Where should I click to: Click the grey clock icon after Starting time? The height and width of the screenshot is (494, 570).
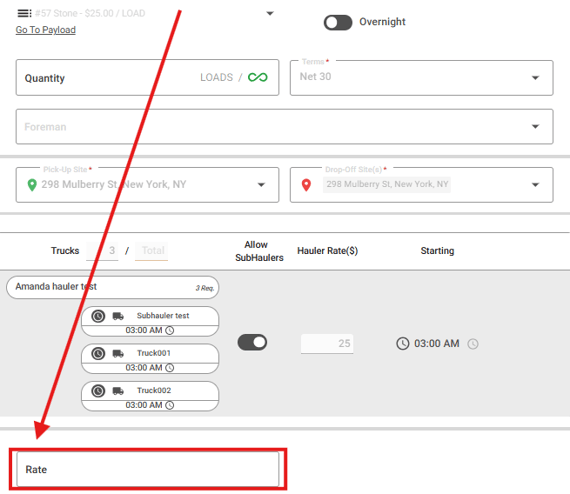[x=473, y=344]
